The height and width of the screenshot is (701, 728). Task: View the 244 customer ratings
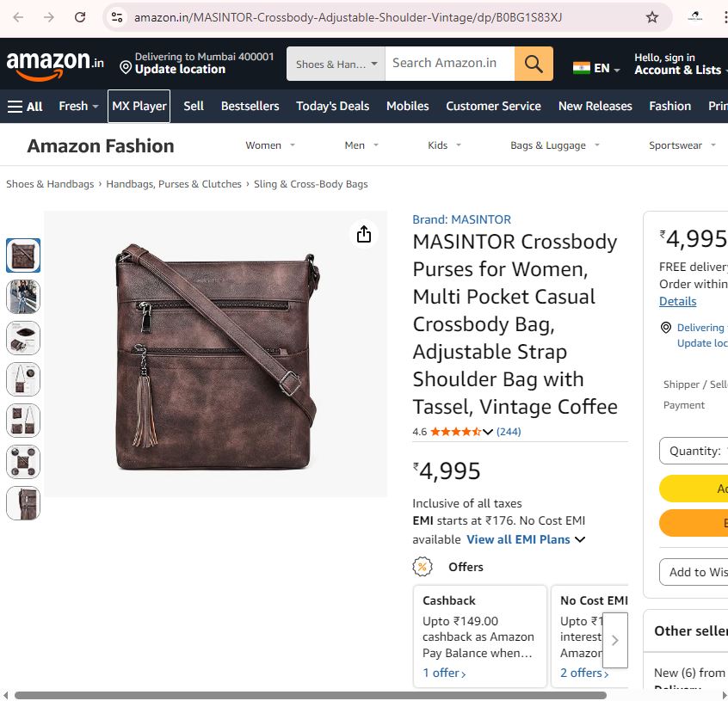(509, 431)
